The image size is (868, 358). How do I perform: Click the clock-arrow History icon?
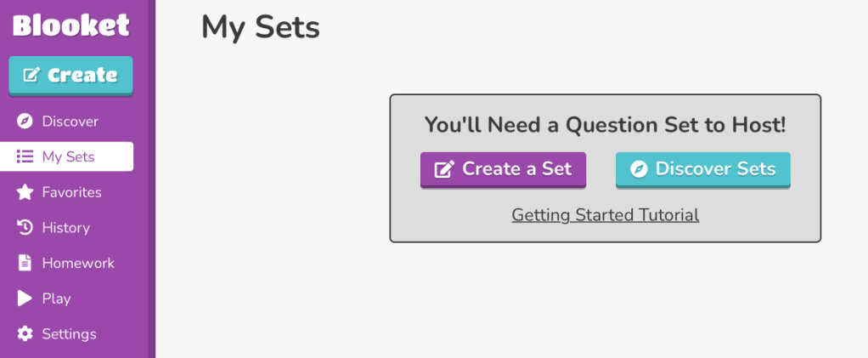tap(25, 228)
